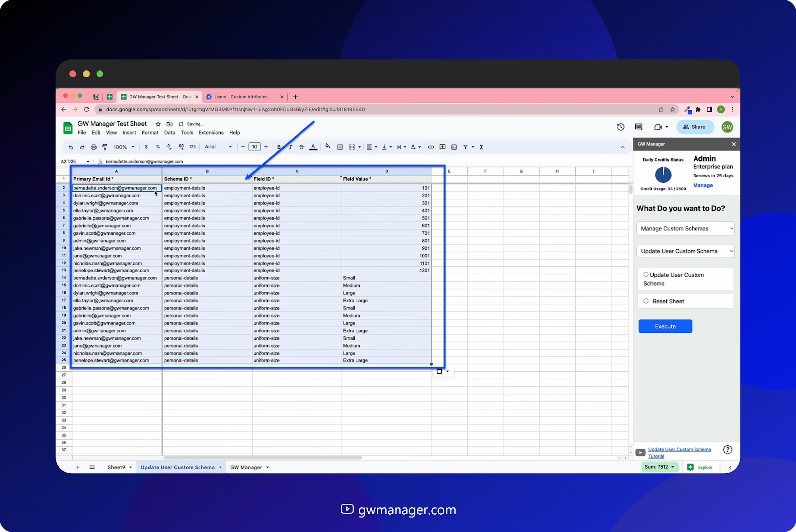Undo the last action in toolbar

(71, 147)
